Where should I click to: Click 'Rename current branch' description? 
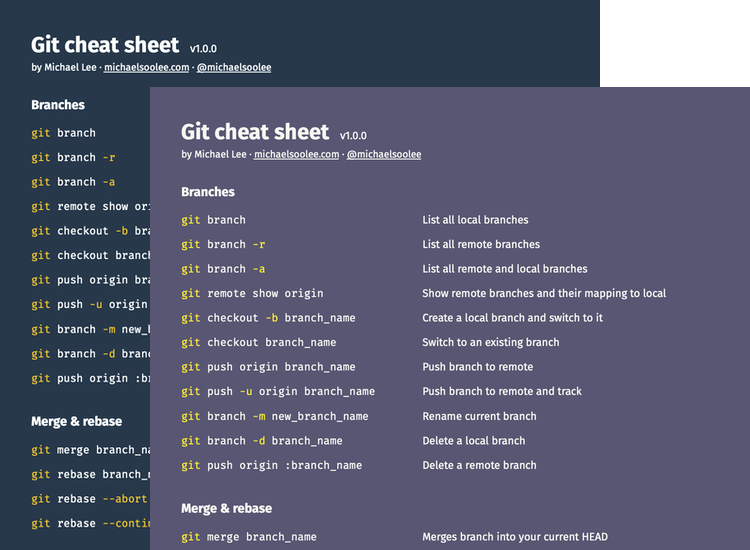479,416
